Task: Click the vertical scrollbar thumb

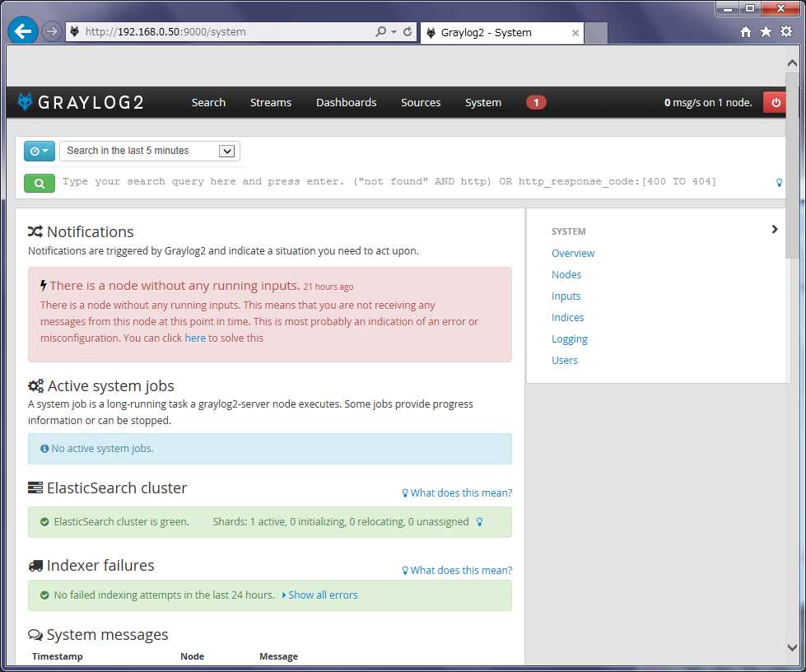Action: click(x=792, y=165)
